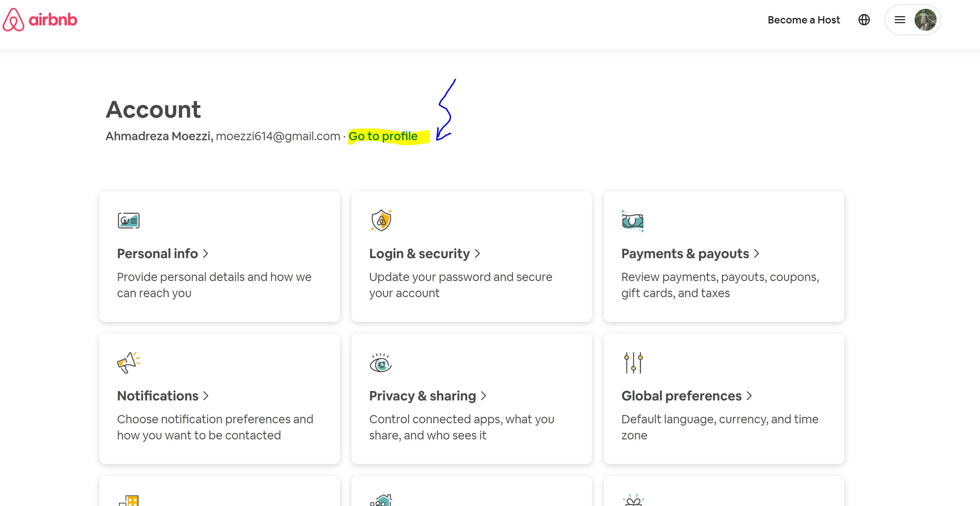The width and height of the screenshot is (980, 506).
Task: Click the Airbnb logo in header
Action: 40,20
